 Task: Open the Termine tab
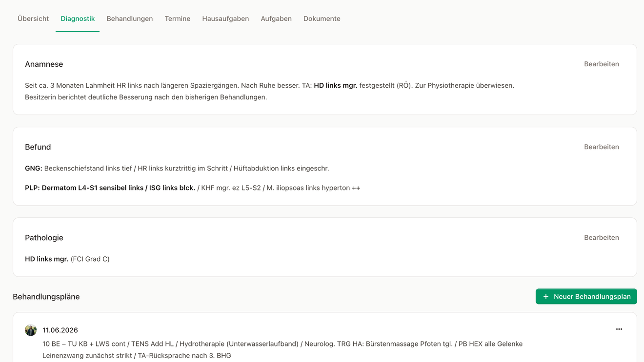[x=178, y=19]
